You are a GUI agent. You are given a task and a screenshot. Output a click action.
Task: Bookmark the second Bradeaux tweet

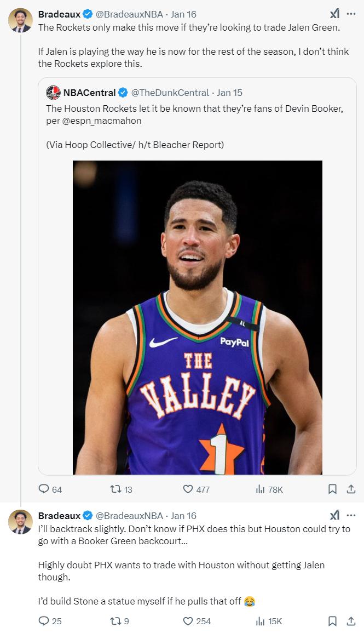click(332, 621)
